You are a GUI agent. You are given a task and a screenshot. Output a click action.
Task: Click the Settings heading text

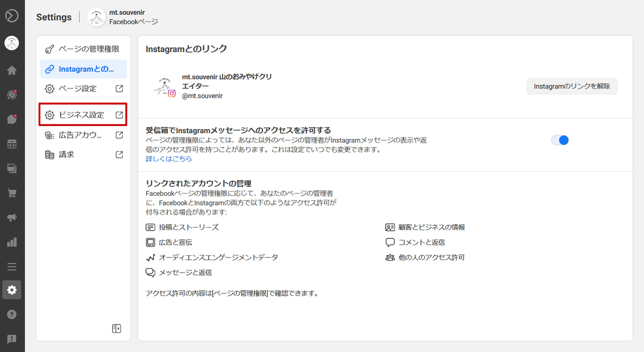(x=54, y=17)
